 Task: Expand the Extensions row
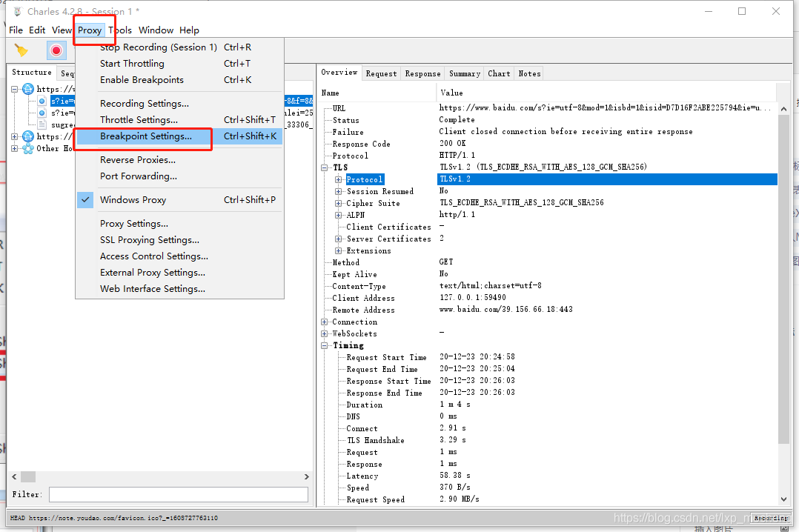(x=338, y=250)
